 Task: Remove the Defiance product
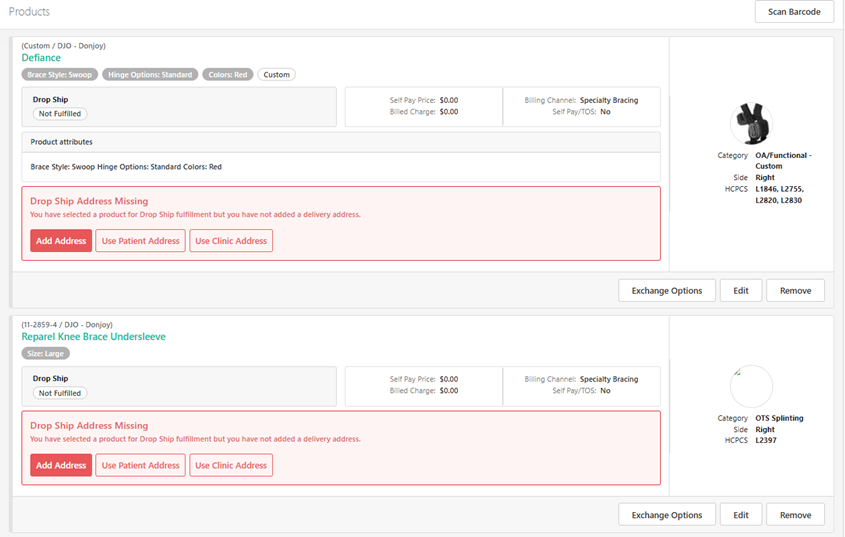(795, 291)
